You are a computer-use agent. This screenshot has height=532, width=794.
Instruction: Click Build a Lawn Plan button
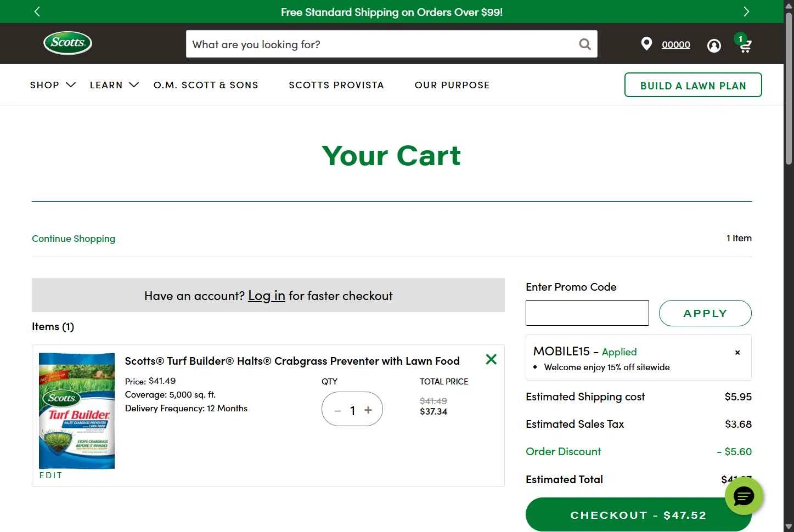tap(693, 85)
